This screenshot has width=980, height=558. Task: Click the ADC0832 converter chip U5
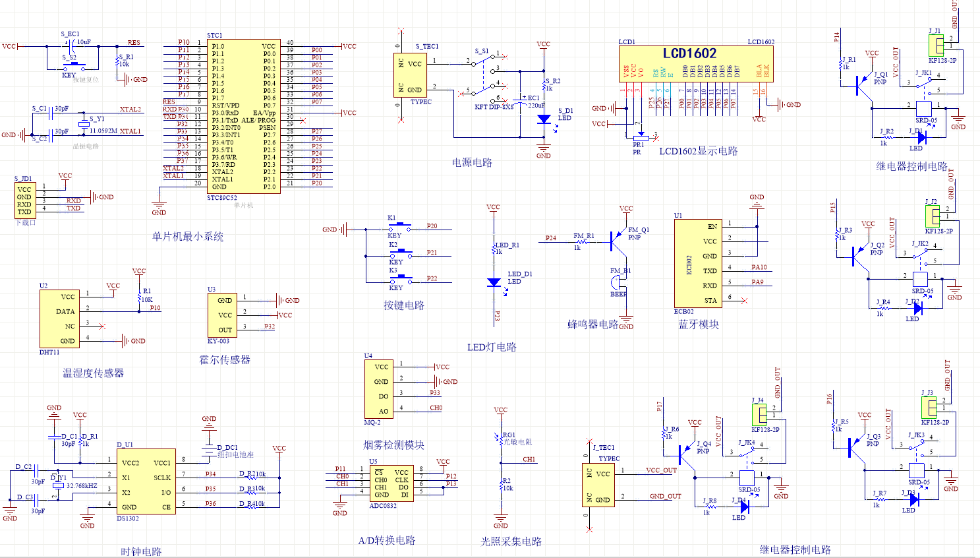[391, 484]
